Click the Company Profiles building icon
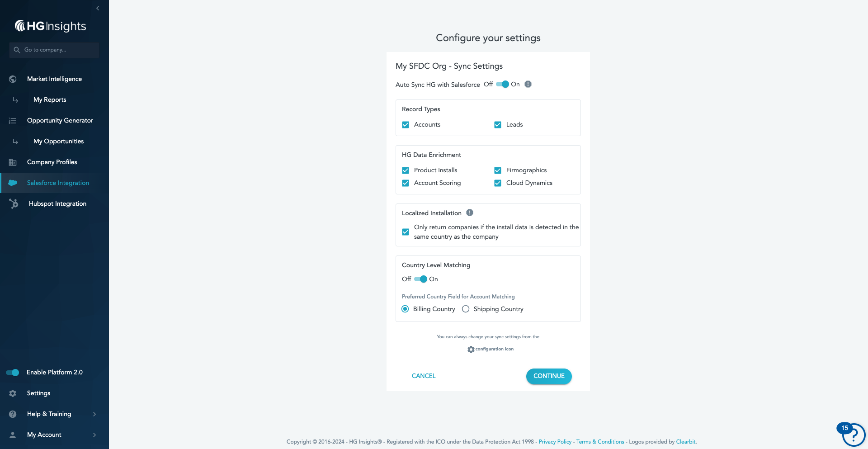The width and height of the screenshot is (868, 449). tap(13, 162)
